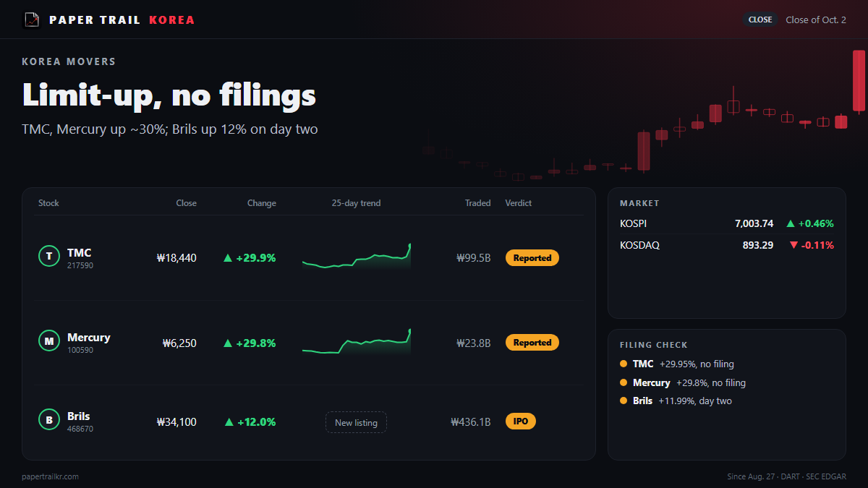Viewport: 868px width, 488px height.
Task: Click the KOSPI green up triangle
Action: click(791, 224)
